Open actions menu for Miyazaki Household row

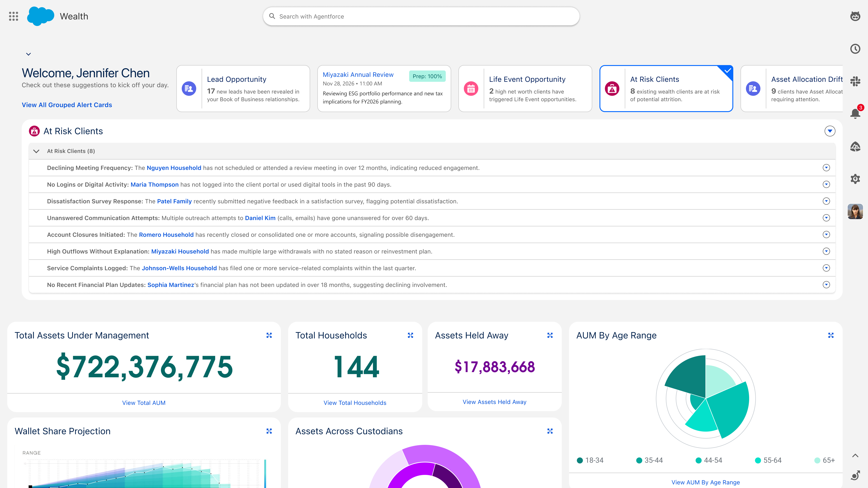click(826, 251)
